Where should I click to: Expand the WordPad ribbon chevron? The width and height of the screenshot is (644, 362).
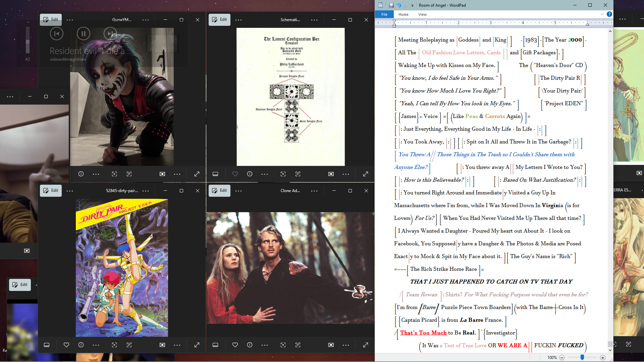pos(602,14)
